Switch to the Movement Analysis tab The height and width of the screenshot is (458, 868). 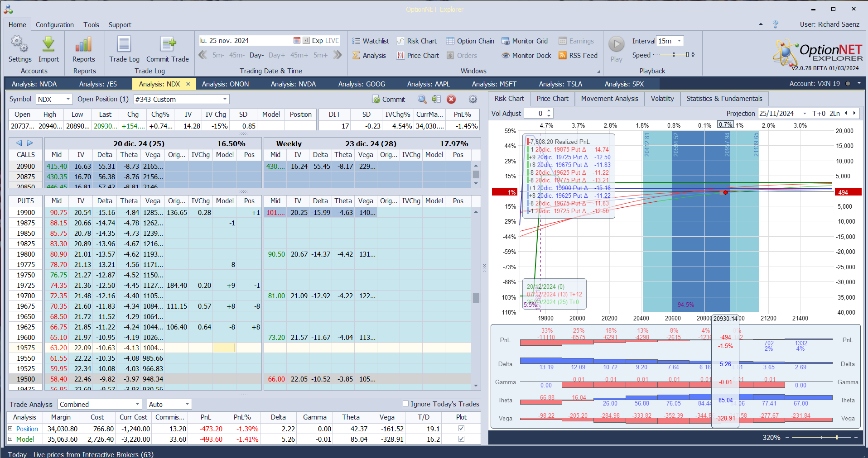coord(609,99)
